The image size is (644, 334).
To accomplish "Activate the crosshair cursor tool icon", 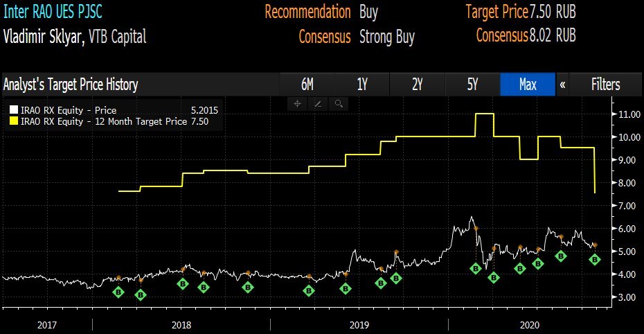I will 297,104.
